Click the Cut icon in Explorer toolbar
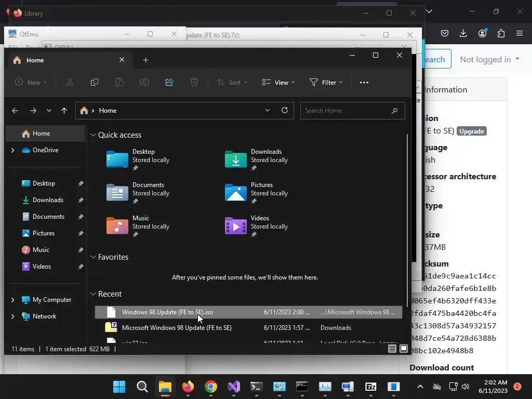This screenshot has width=532, height=399. point(69,82)
